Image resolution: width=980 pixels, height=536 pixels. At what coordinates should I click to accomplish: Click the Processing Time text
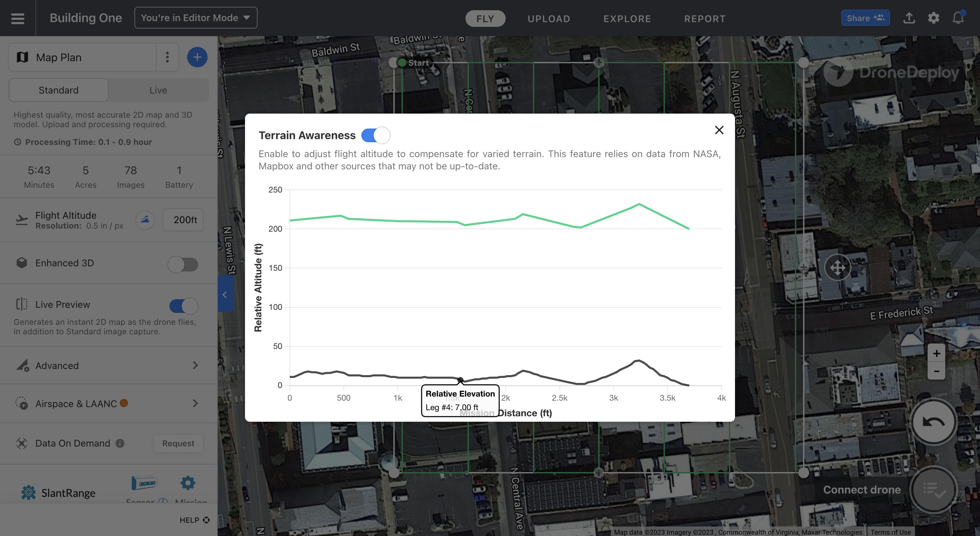coord(88,142)
